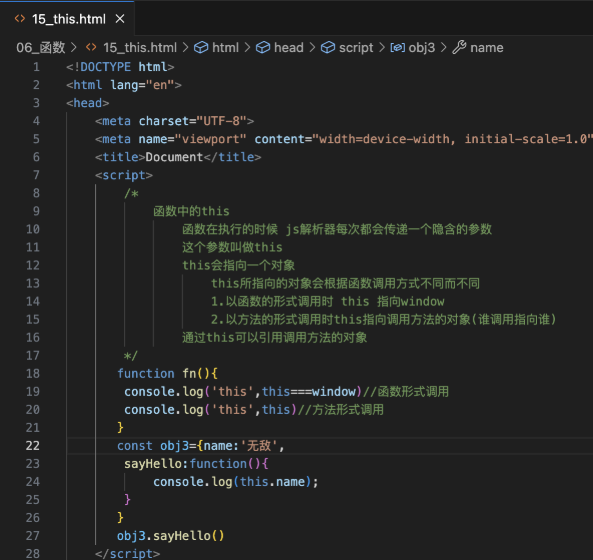Click the name="viewport" attribute
Image resolution: width=593 pixels, height=560 pixels.
click(x=192, y=139)
